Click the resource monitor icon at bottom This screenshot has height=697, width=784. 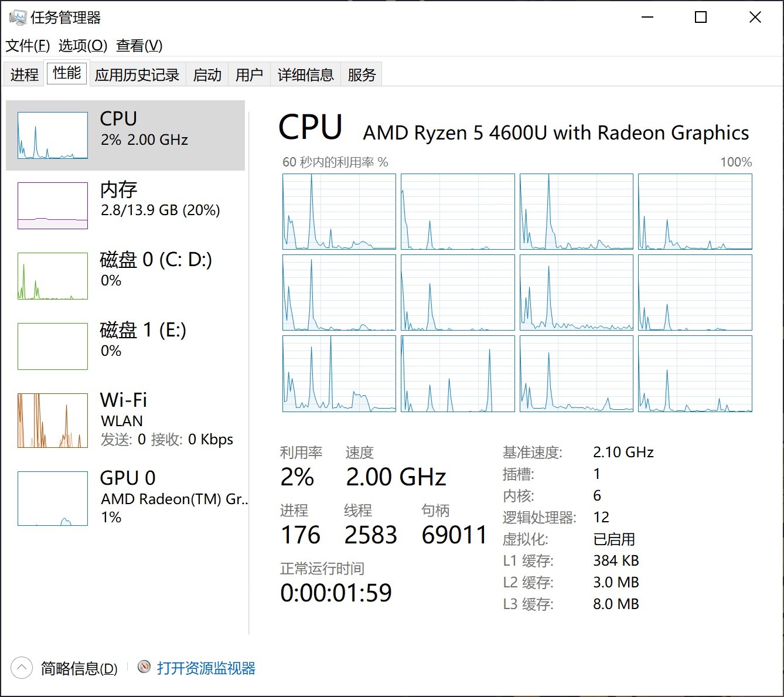coord(144,667)
